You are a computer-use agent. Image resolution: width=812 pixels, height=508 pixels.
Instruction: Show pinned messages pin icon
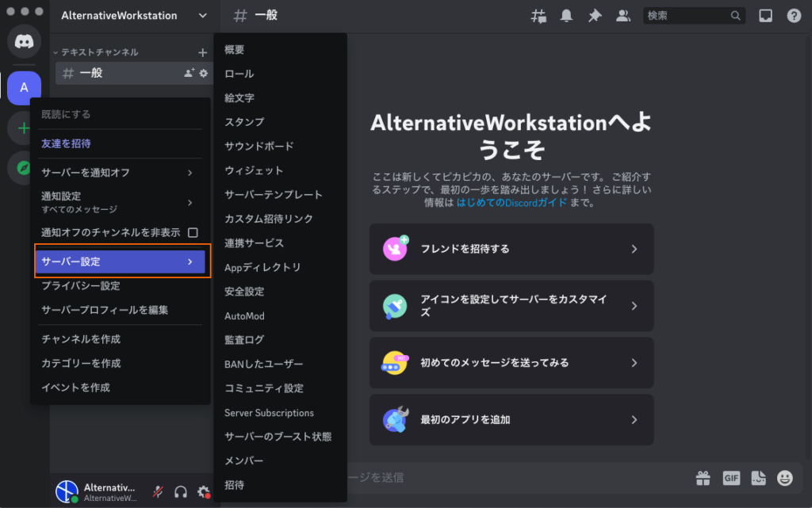(x=594, y=16)
